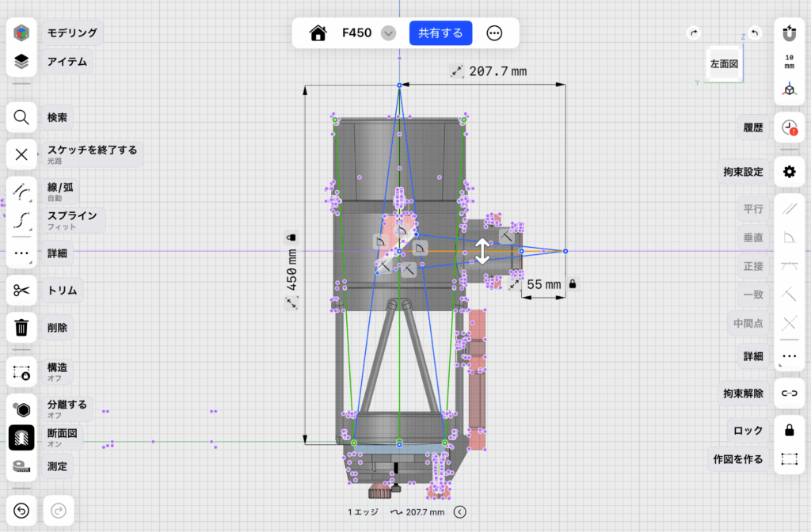The height and width of the screenshot is (532, 811).
Task: Toggle 断面図 (Section view) off
Action: pyautogui.click(x=21, y=438)
